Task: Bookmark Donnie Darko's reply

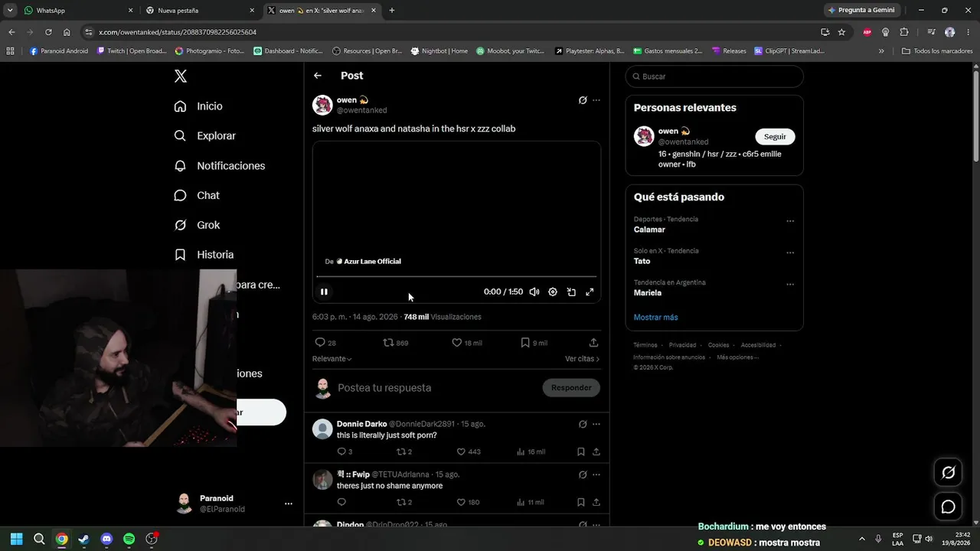Action: [x=581, y=452]
